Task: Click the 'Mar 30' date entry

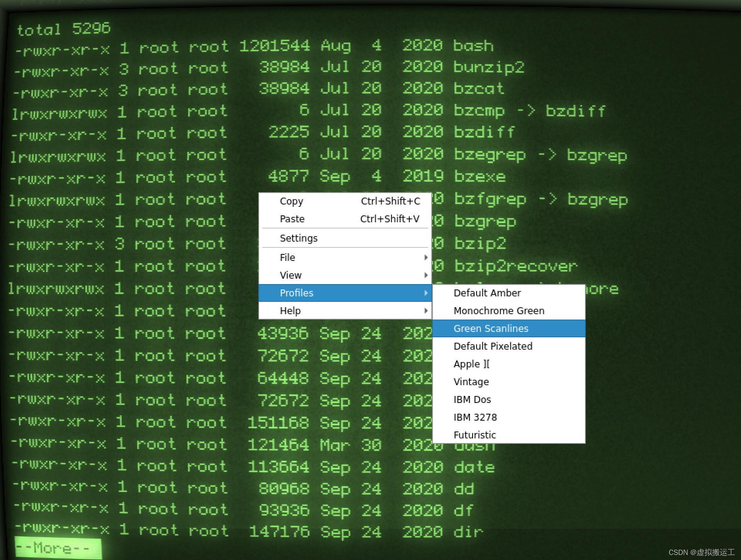Action: pos(351,445)
